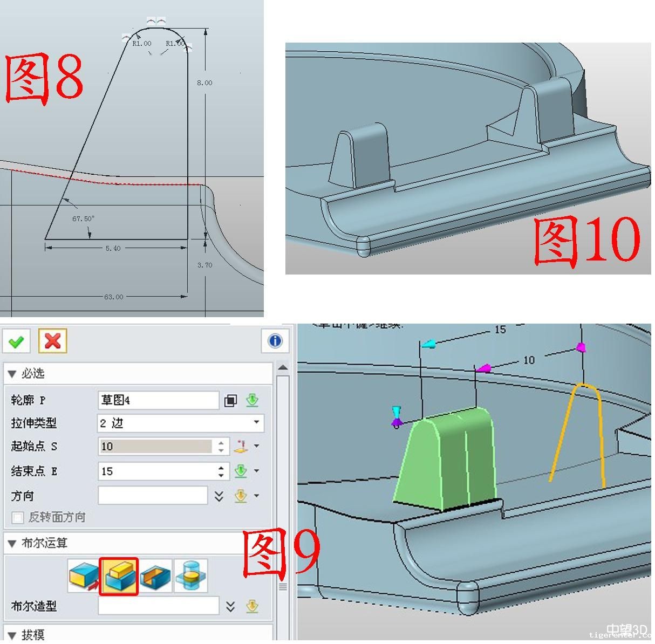
Task: Expand the 拔模 section header
Action: [12, 634]
